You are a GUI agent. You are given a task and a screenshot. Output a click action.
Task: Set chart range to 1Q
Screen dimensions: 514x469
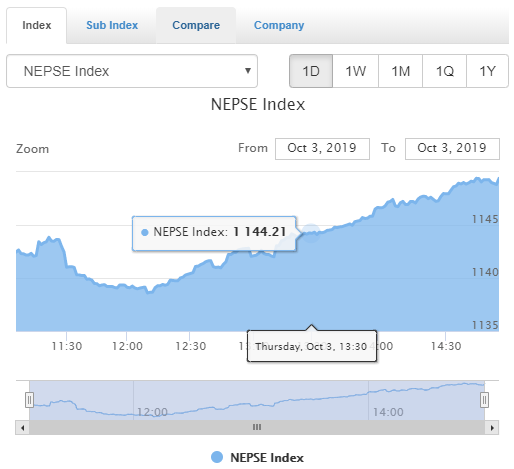tap(445, 71)
